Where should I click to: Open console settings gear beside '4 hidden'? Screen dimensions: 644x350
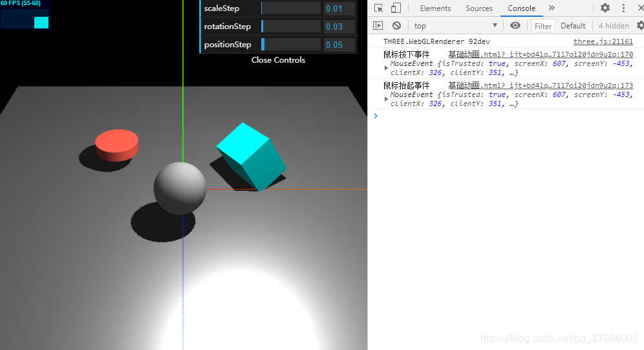coord(640,25)
